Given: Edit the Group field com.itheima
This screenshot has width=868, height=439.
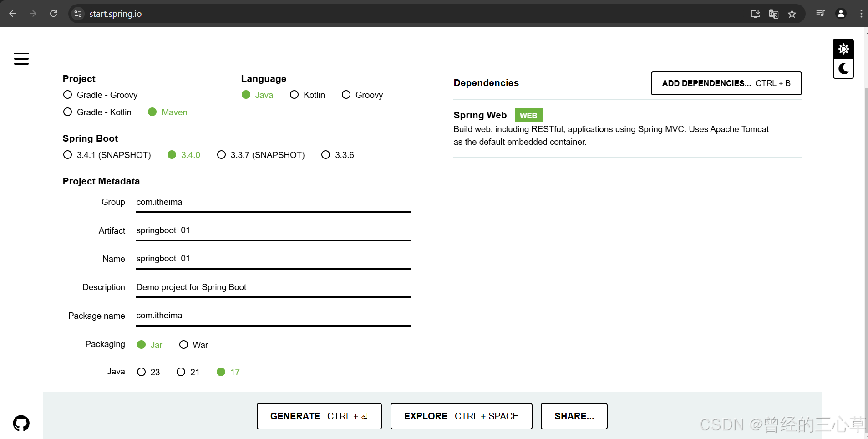Looking at the screenshot, I should pos(273,202).
